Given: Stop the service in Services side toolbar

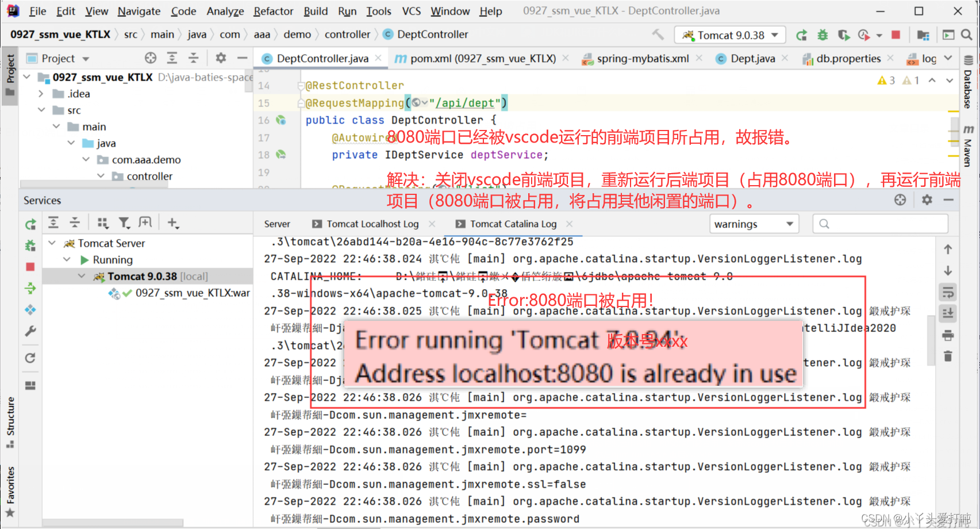Looking at the screenshot, I should click(x=30, y=267).
